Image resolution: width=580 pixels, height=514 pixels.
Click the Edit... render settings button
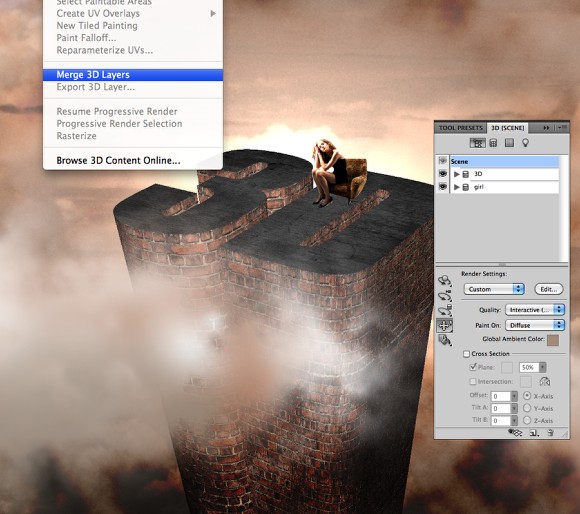[x=549, y=289]
